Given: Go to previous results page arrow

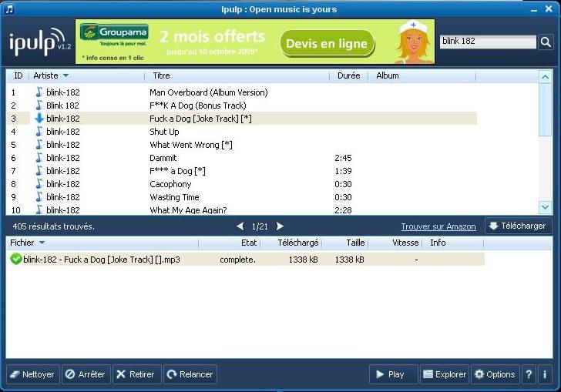Looking at the screenshot, I should pyautogui.click(x=240, y=226).
